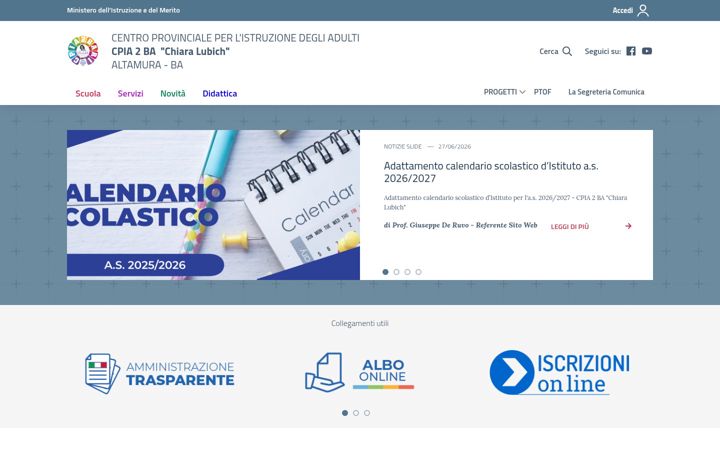Click the 27/06/2026 date text
The height and width of the screenshot is (450, 720).
[455, 146]
